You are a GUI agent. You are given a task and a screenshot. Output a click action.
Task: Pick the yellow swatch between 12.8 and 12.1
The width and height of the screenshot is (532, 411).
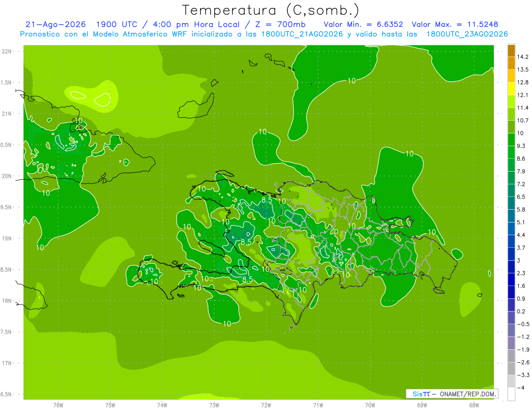(x=511, y=89)
